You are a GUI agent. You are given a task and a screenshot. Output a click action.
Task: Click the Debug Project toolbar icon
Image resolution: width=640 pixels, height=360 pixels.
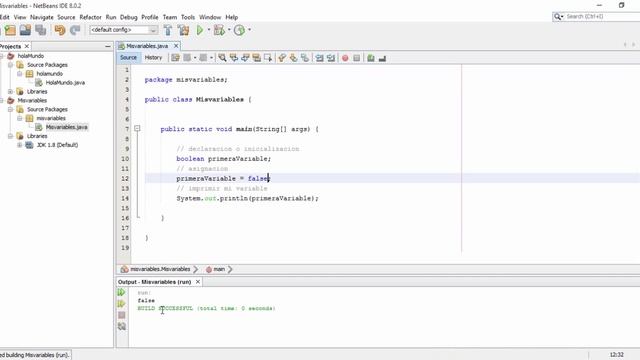(219, 30)
